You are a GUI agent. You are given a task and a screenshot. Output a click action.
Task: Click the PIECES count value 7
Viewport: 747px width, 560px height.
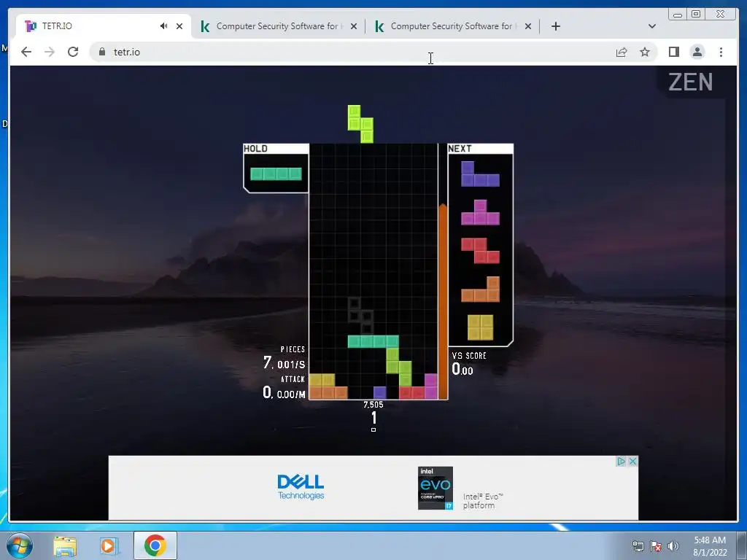(267, 363)
